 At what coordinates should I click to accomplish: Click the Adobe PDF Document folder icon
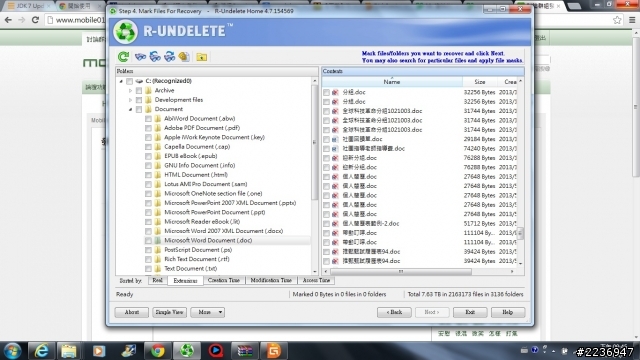pos(158,128)
